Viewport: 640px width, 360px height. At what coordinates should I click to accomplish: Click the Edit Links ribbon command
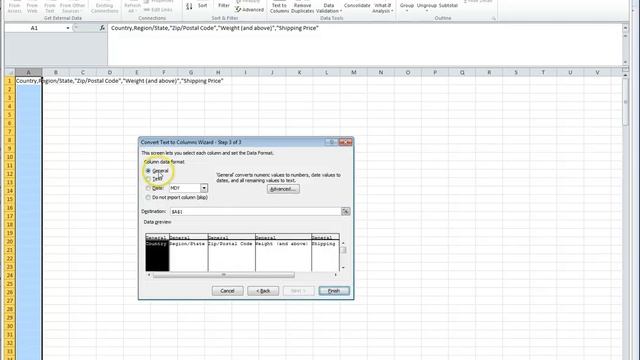point(158,10)
